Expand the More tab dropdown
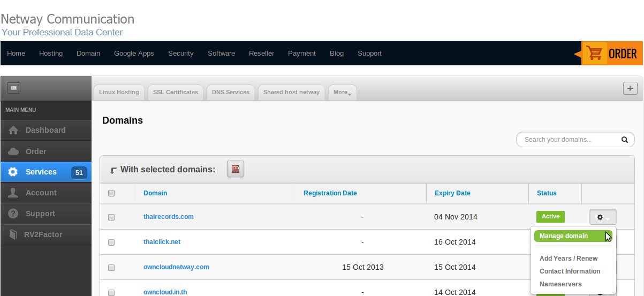 (342, 92)
